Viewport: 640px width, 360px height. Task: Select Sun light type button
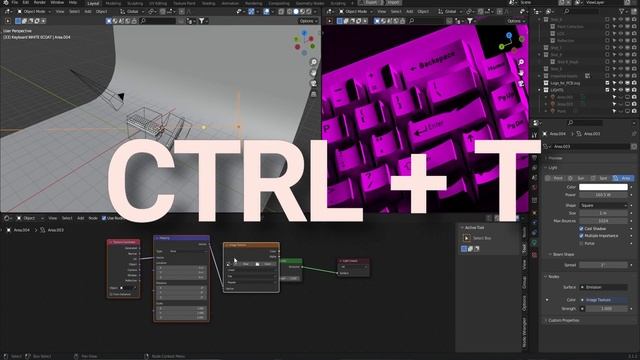[x=578, y=178]
